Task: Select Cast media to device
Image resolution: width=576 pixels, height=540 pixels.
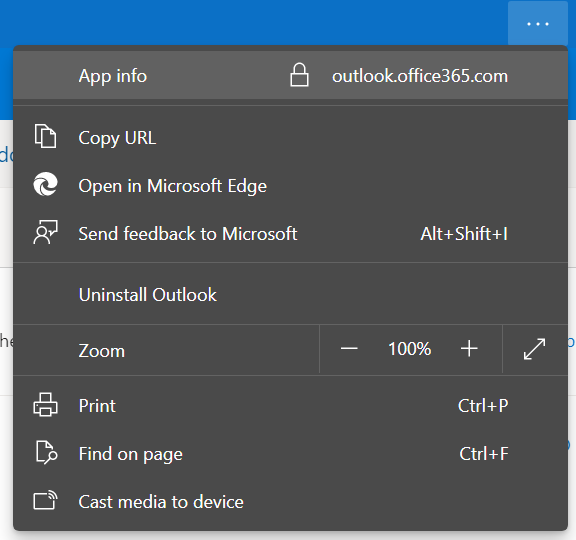Action: click(290, 502)
